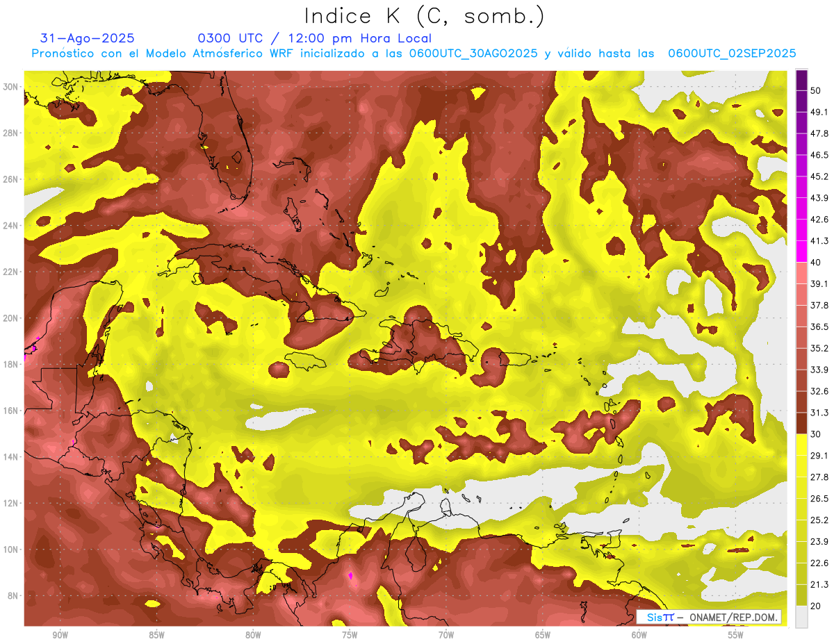
Task: Click the "Indice K (C, somb.)" title
Action: (424, 15)
